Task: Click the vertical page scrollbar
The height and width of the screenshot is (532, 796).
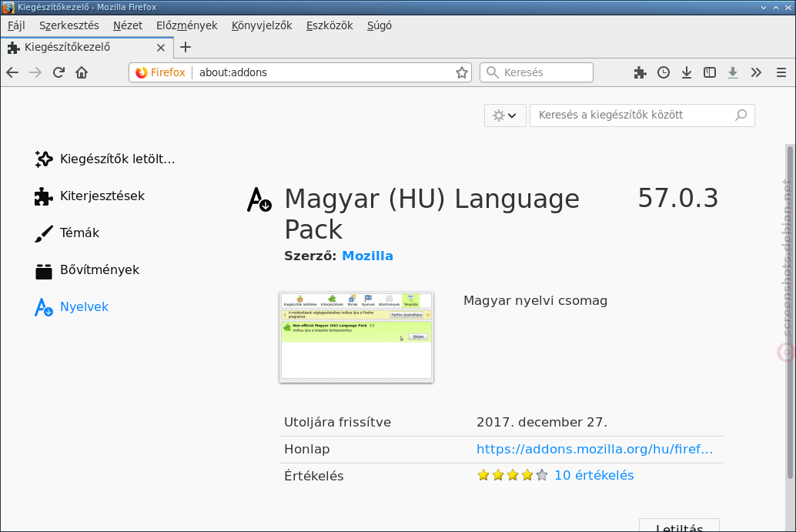Action: coord(790,313)
